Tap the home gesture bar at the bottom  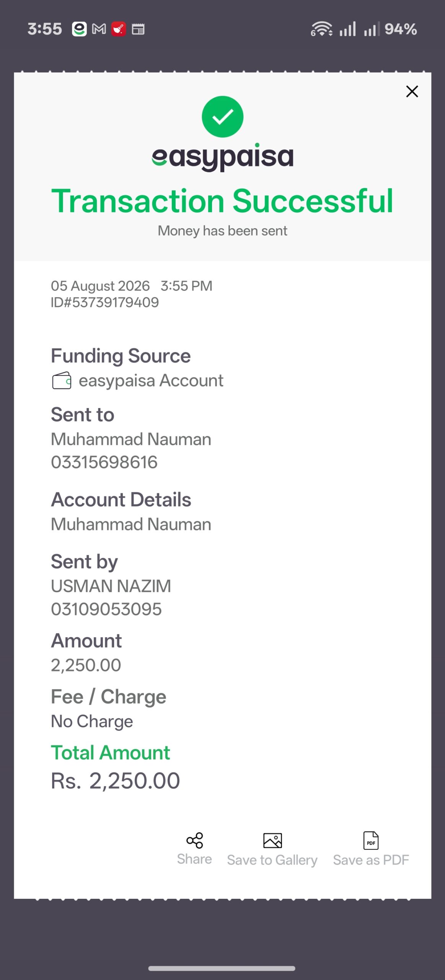222,969
